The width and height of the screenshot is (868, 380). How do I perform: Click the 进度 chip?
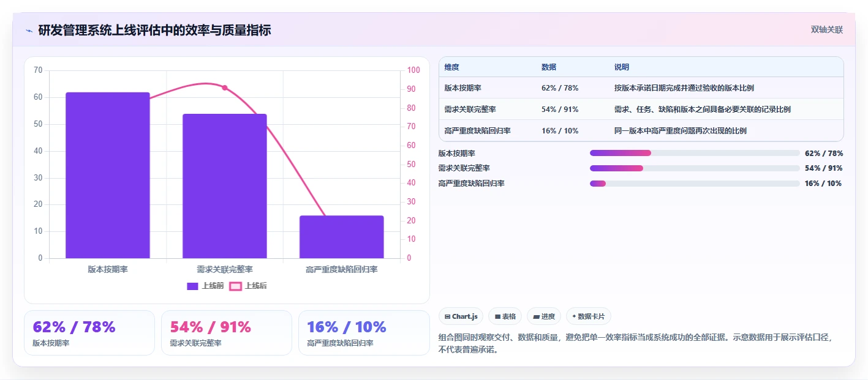click(x=544, y=316)
